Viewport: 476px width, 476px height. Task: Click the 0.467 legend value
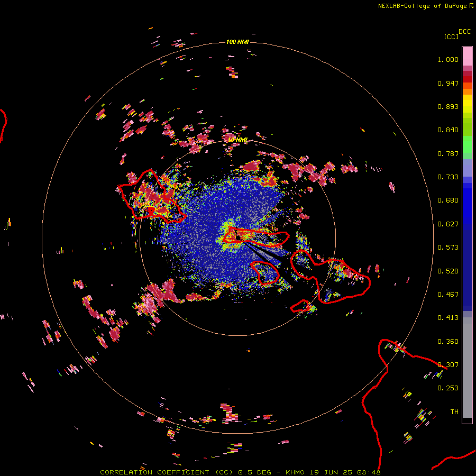448,295
